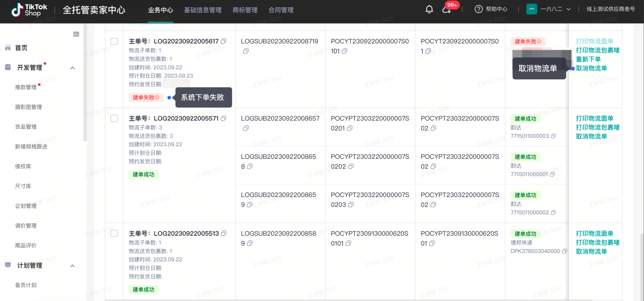The height and width of the screenshot is (301, 644).
Task: Click the sidebar scrollbar thumb
Action: click(85, 83)
